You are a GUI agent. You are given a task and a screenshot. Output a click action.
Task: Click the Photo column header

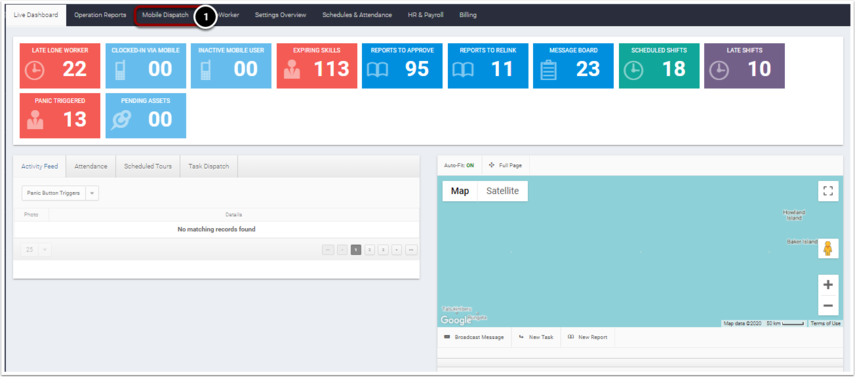[x=31, y=215]
